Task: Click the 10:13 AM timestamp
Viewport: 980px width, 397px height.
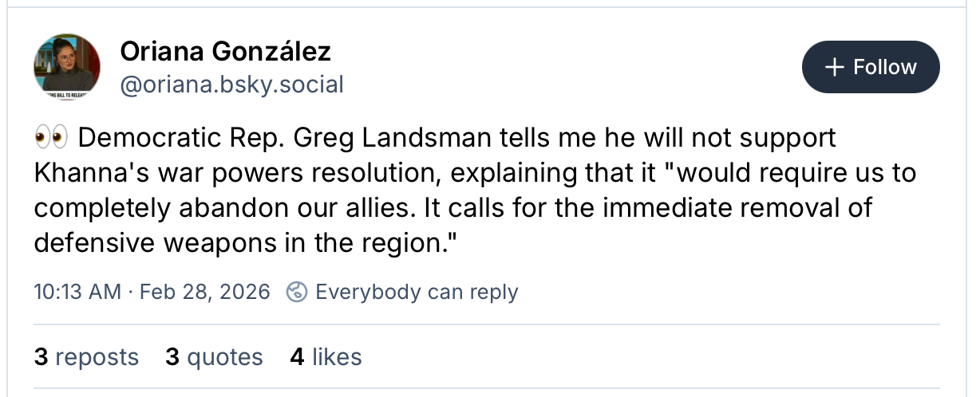Action: click(77, 292)
